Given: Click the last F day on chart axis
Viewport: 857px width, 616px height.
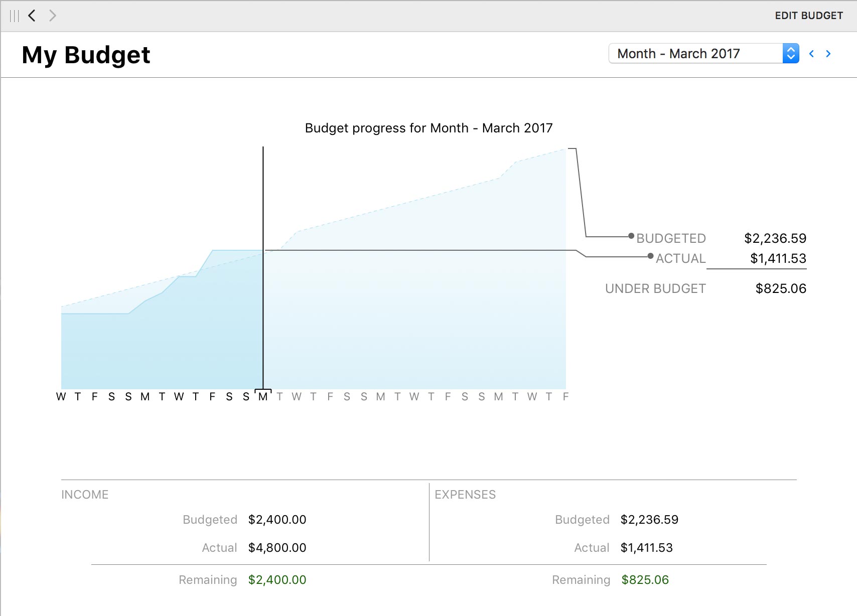Looking at the screenshot, I should [x=565, y=397].
